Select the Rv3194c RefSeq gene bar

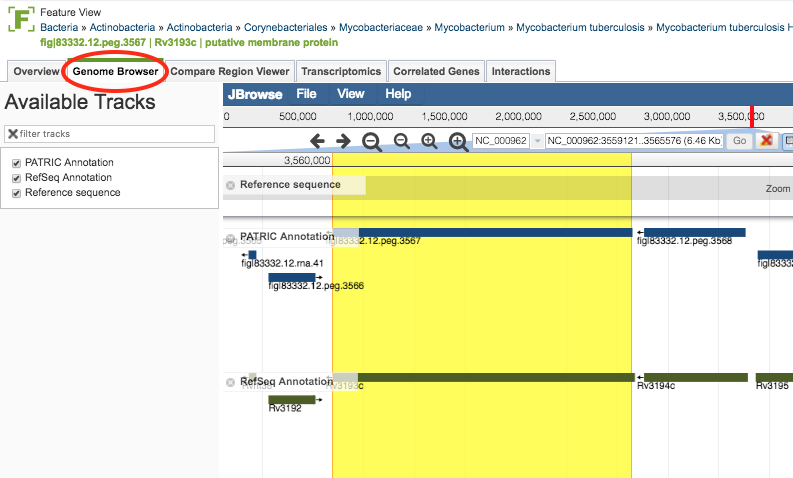[x=695, y=377]
